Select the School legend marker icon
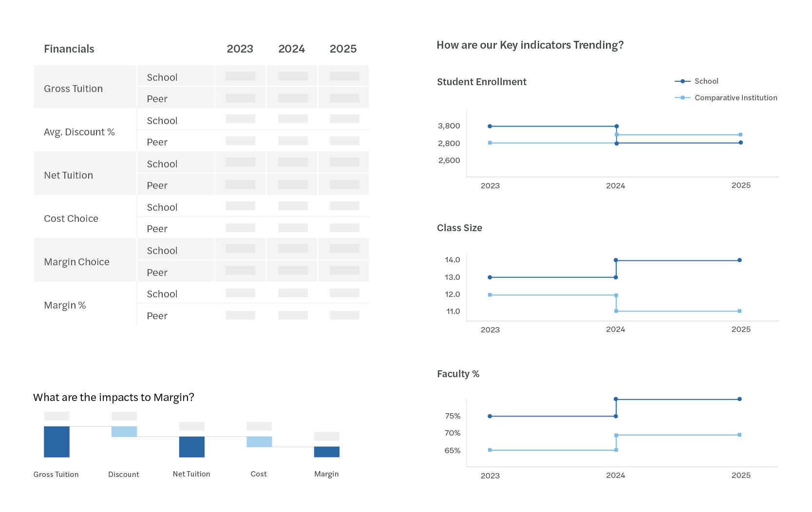The height and width of the screenshot is (512, 812). coord(681,81)
